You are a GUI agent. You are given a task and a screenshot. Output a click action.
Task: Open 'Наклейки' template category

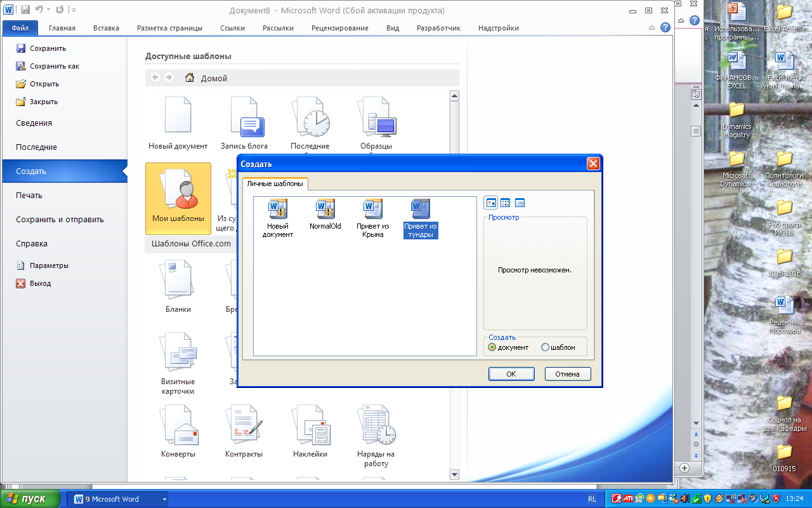tap(310, 432)
